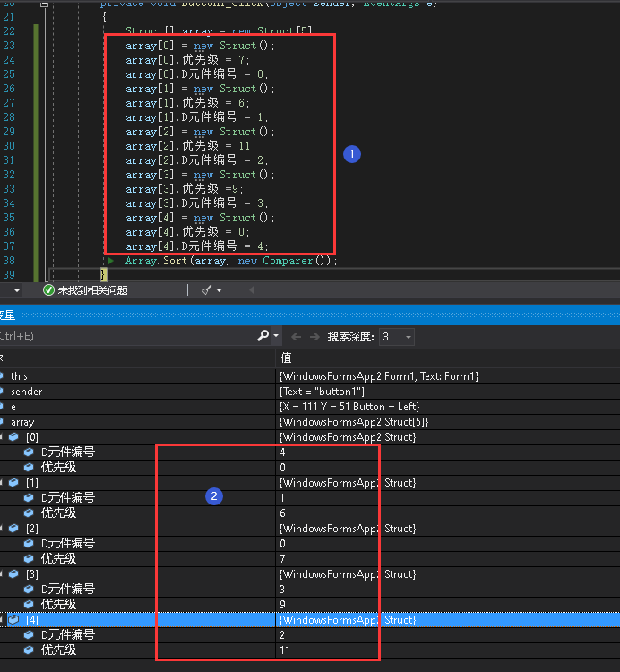Click the 未找到相关问题 status text
The height and width of the screenshot is (672, 620).
pos(93,290)
